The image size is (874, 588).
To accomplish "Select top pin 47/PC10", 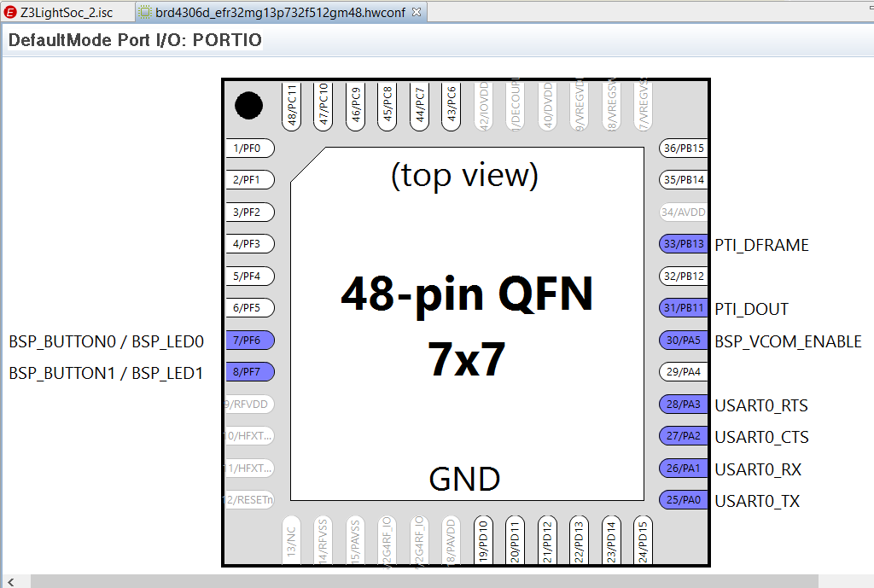I will [x=323, y=106].
